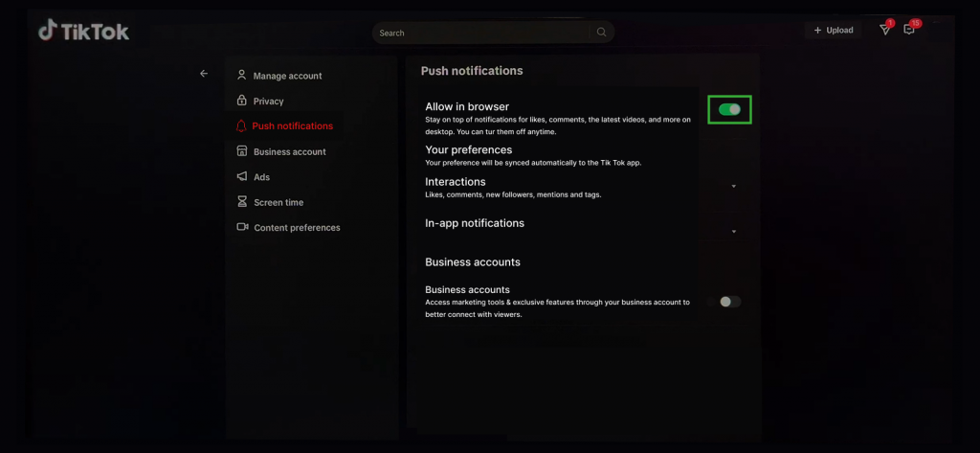Click the Ads megaphone icon
Viewport: 980px width, 453px height.
coord(242,177)
